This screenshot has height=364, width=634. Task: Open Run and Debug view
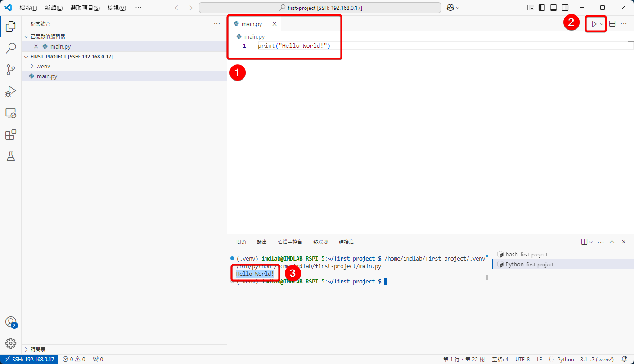11,91
